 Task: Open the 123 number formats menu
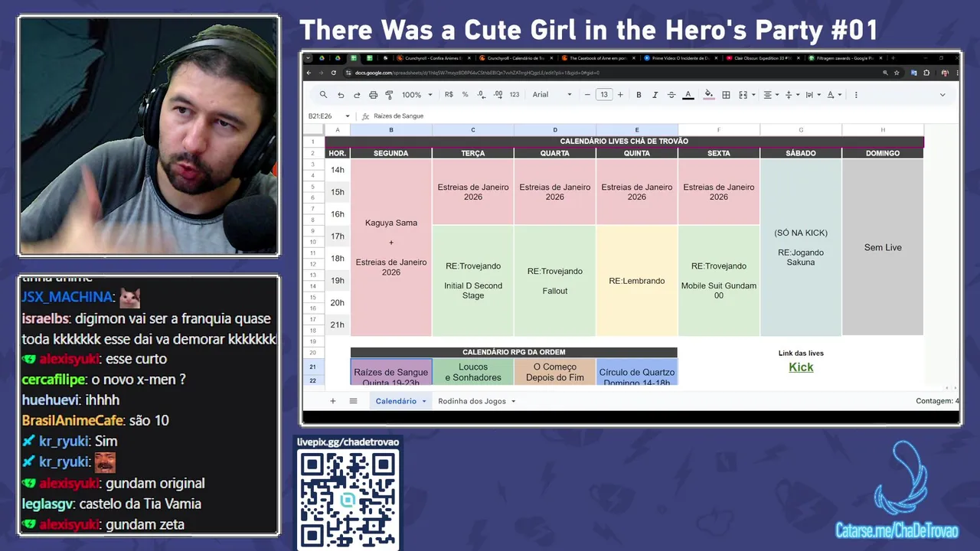[514, 95]
